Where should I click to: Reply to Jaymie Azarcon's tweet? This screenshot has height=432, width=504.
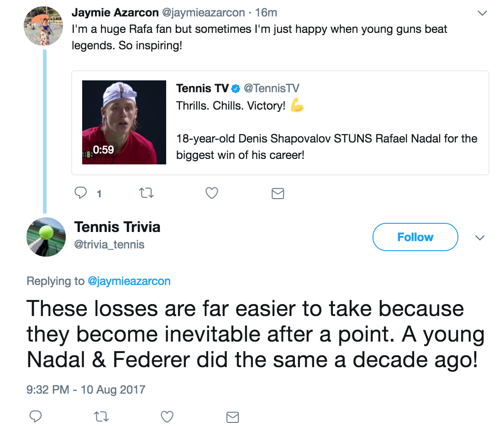pos(81,193)
